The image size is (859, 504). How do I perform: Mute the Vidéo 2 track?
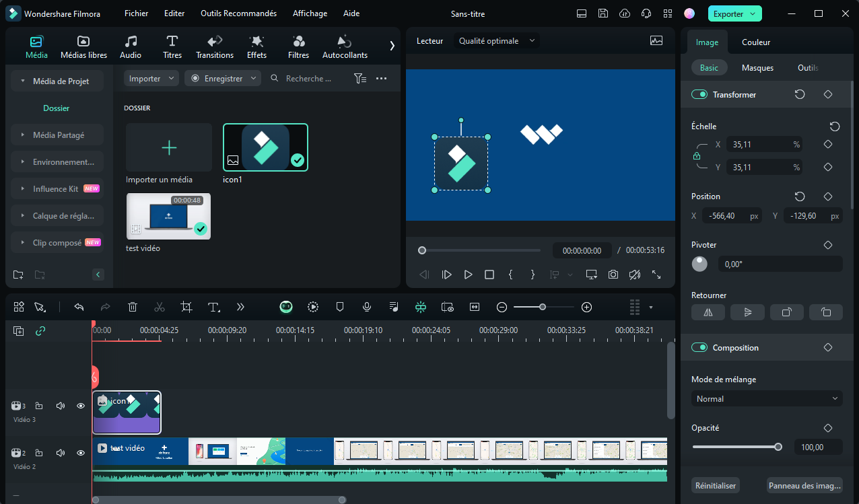[61, 453]
